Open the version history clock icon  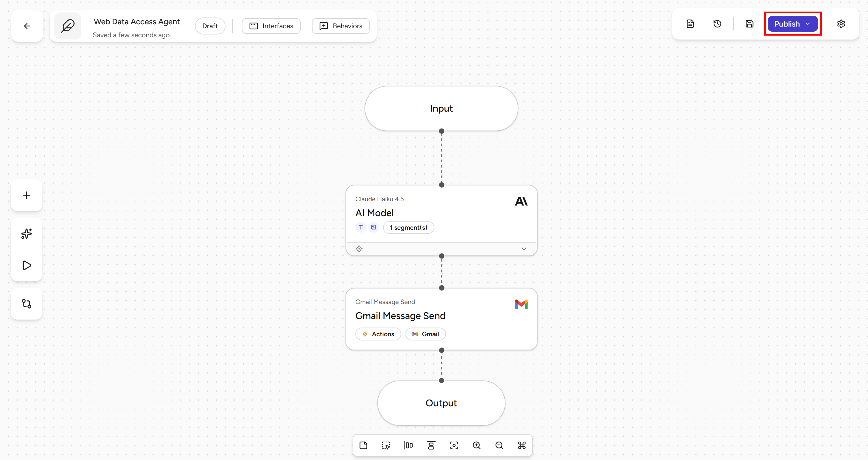(717, 24)
